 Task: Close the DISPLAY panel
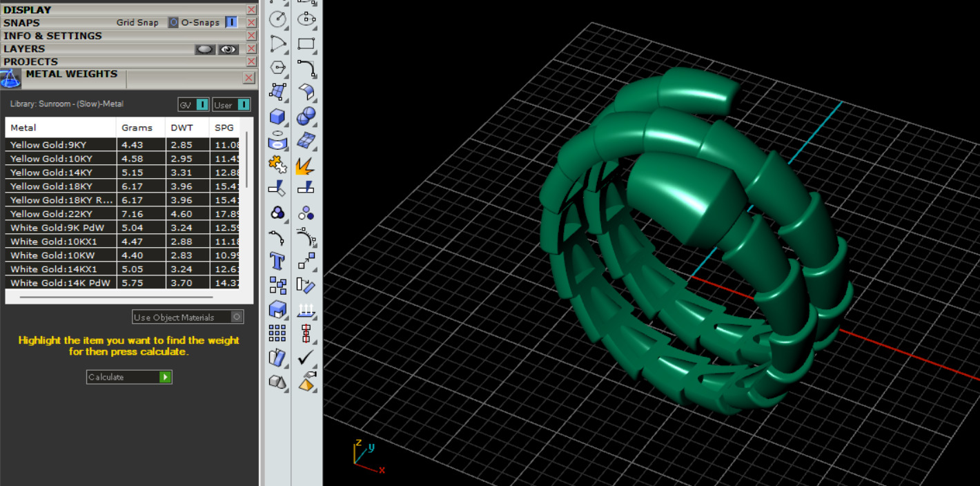(x=251, y=10)
